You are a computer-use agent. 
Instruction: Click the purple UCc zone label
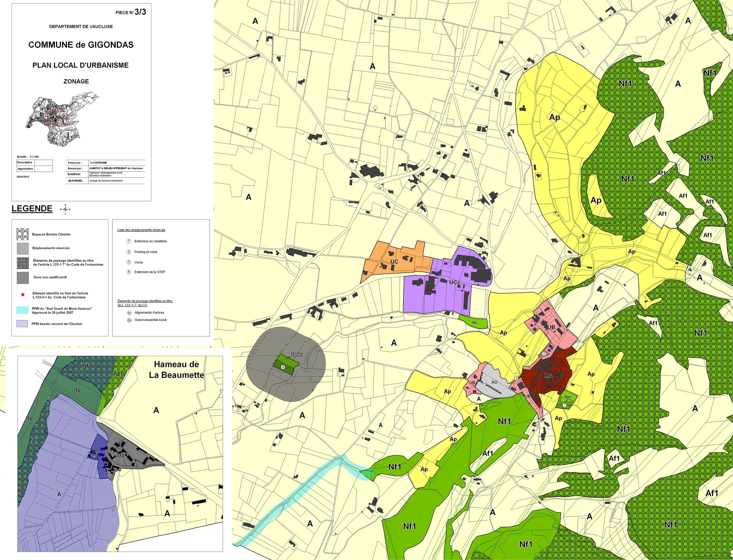tap(455, 282)
